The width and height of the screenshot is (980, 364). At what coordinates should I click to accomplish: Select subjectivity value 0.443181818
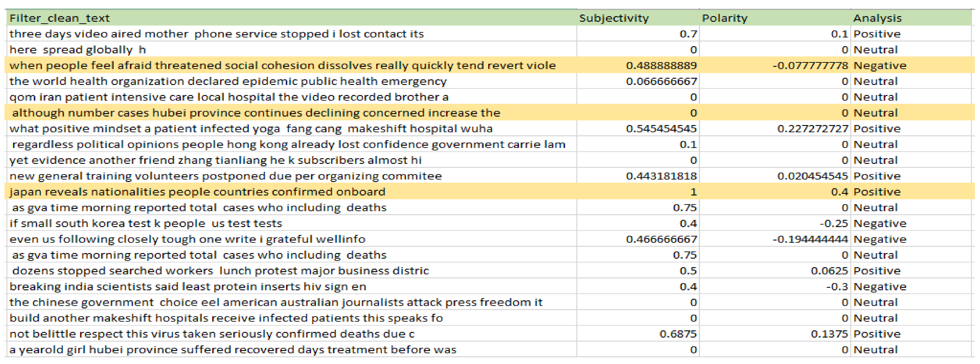point(661,176)
